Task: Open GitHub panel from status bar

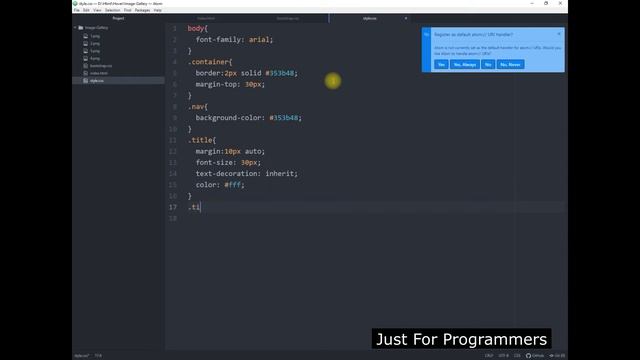Action: tap(535, 356)
